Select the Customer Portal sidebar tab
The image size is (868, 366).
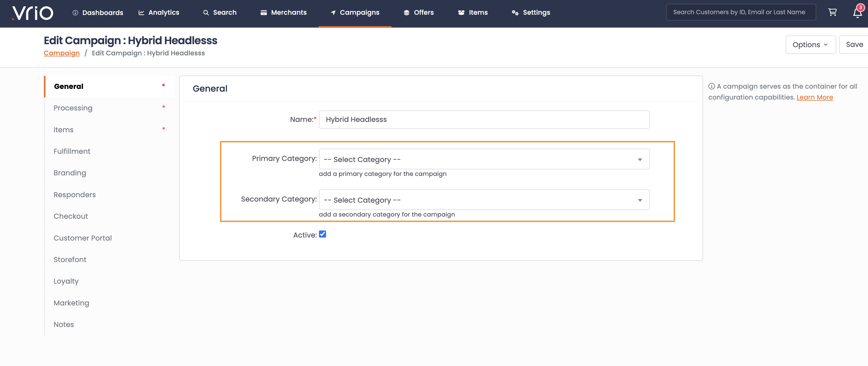[110, 238]
